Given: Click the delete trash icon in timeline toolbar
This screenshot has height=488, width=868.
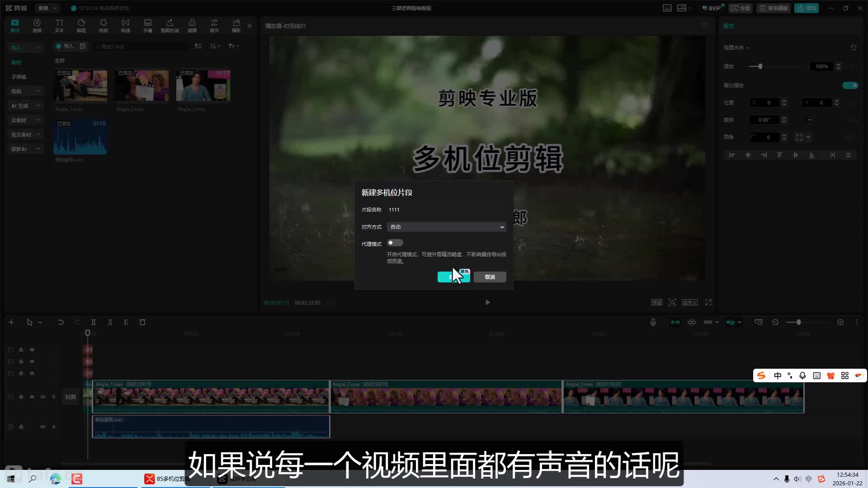Looking at the screenshot, I should (142, 322).
